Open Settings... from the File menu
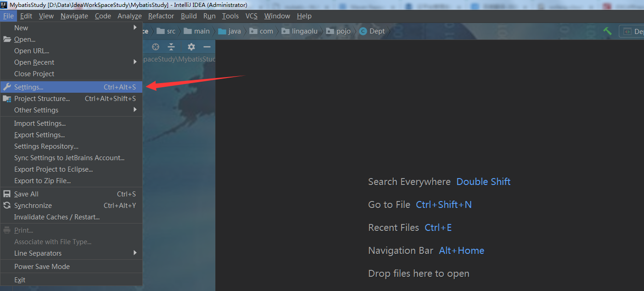 click(x=71, y=87)
